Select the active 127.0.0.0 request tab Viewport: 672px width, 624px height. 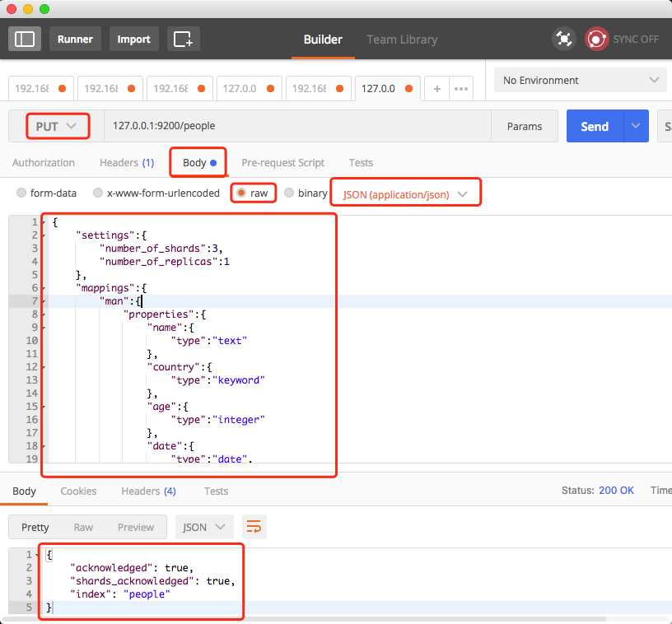pos(388,89)
